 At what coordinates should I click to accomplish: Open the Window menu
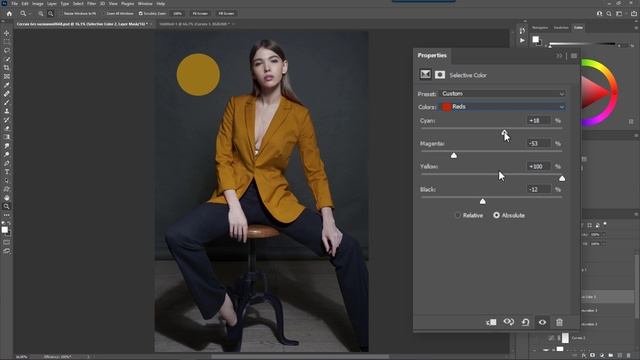pos(145,3)
